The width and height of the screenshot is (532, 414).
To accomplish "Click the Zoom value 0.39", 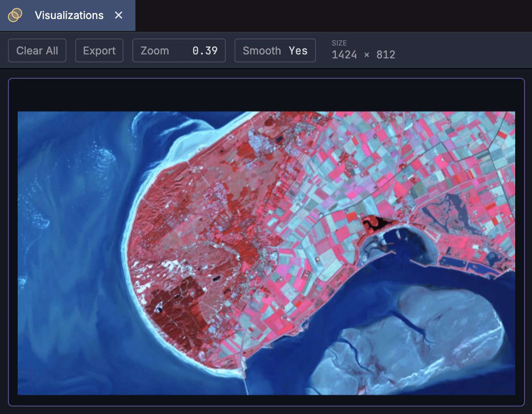I will [204, 51].
